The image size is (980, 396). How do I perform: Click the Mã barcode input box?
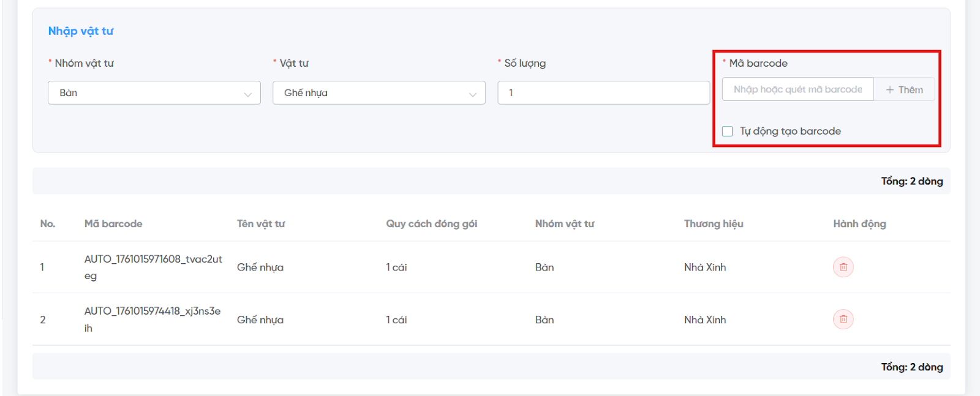(x=797, y=89)
